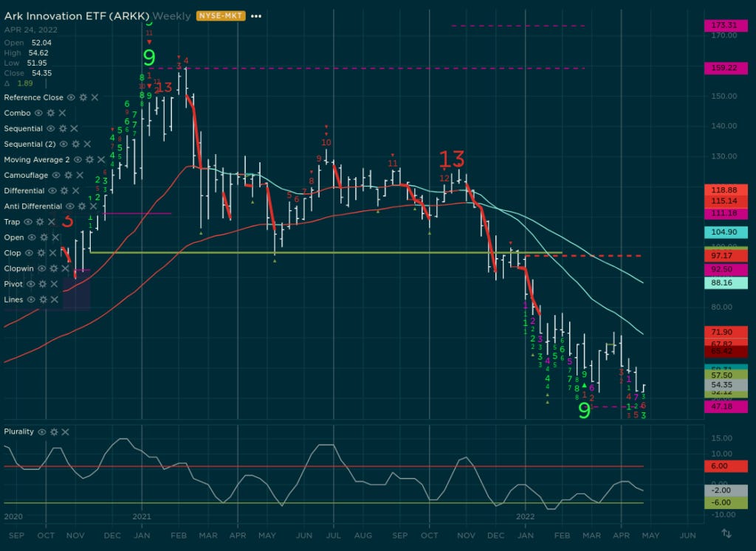Image resolution: width=756 pixels, height=551 pixels.
Task: Toggle Camouflage visibility eye
Action: 56,176
